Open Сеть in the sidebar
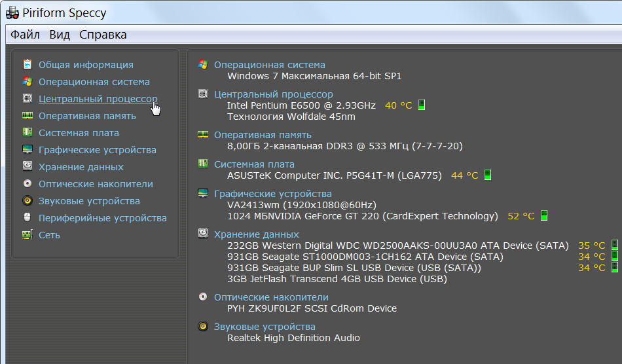 [x=49, y=235]
